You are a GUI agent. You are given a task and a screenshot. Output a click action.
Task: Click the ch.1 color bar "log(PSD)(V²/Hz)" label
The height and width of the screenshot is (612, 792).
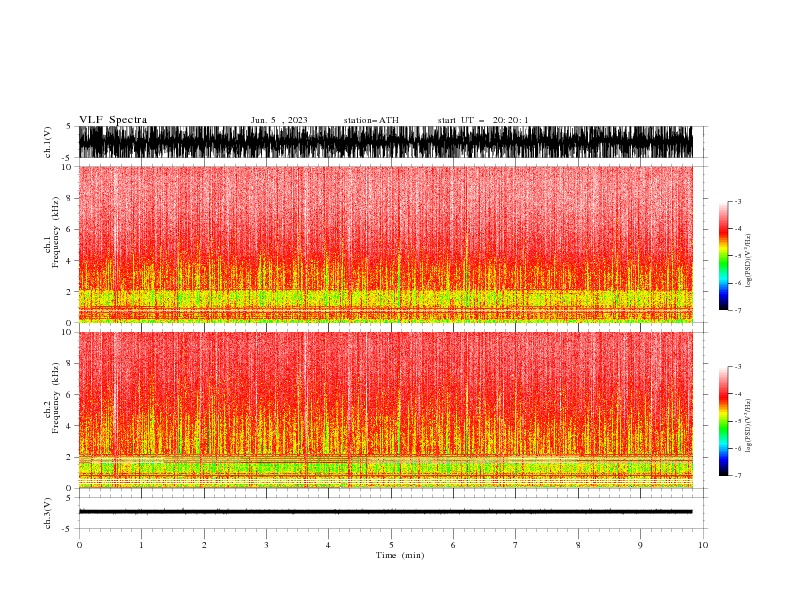pos(748,261)
